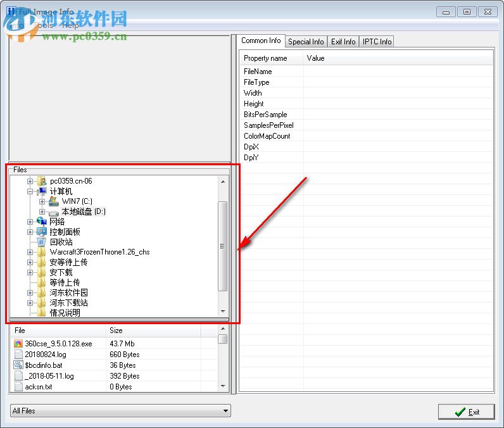504x428 pixels.
Task: Expand the 控制面板 tree node
Action: coord(30,232)
